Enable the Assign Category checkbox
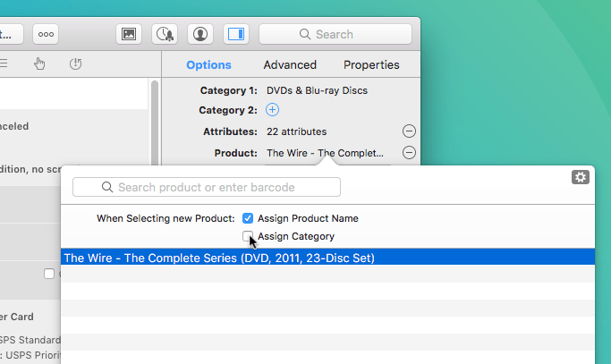The height and width of the screenshot is (364, 611). tap(248, 236)
